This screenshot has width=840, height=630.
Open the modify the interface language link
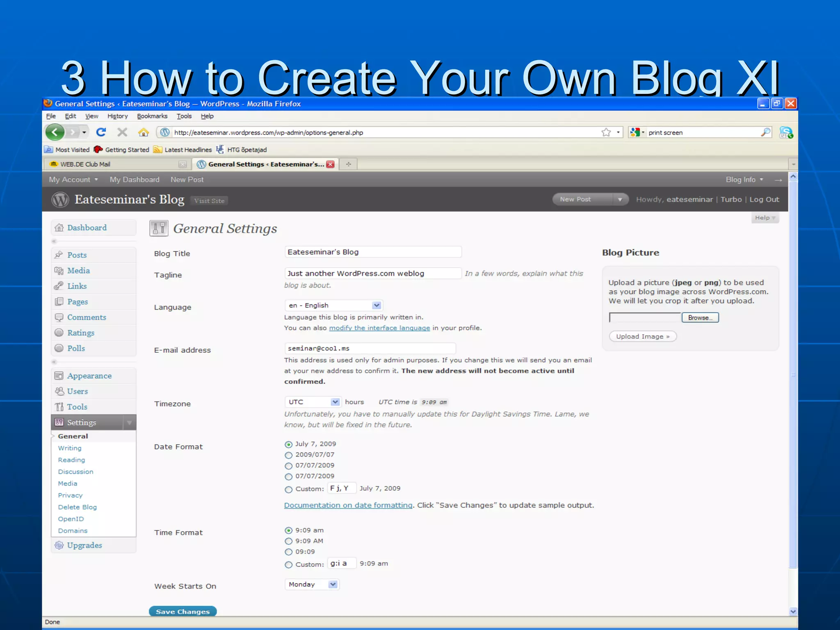point(379,328)
